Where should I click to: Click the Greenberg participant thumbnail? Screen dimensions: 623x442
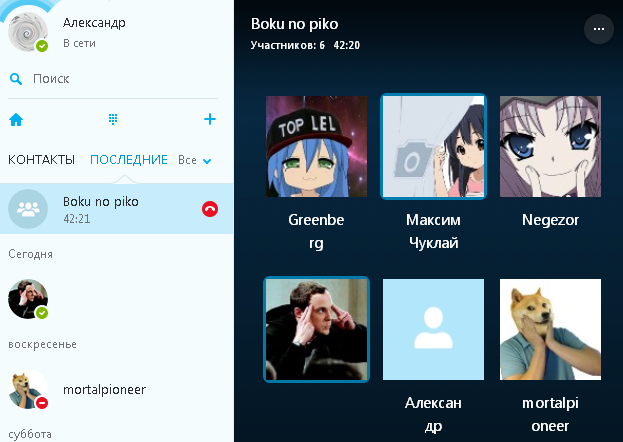pyautogui.click(x=316, y=146)
